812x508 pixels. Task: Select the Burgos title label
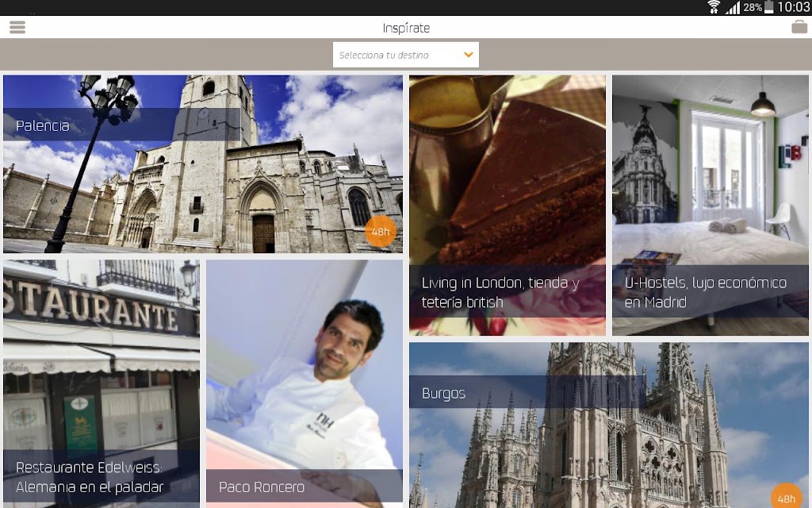(x=443, y=394)
